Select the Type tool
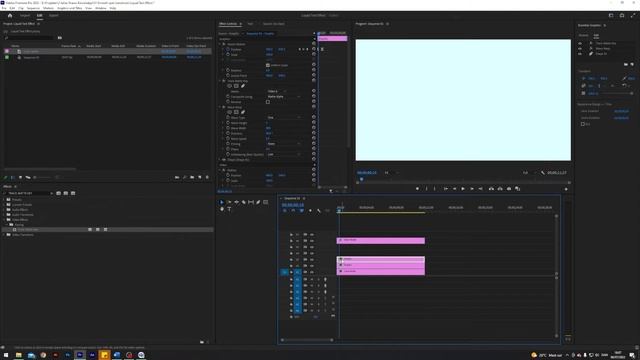Screen dimensions: 640x360 coord(229,209)
